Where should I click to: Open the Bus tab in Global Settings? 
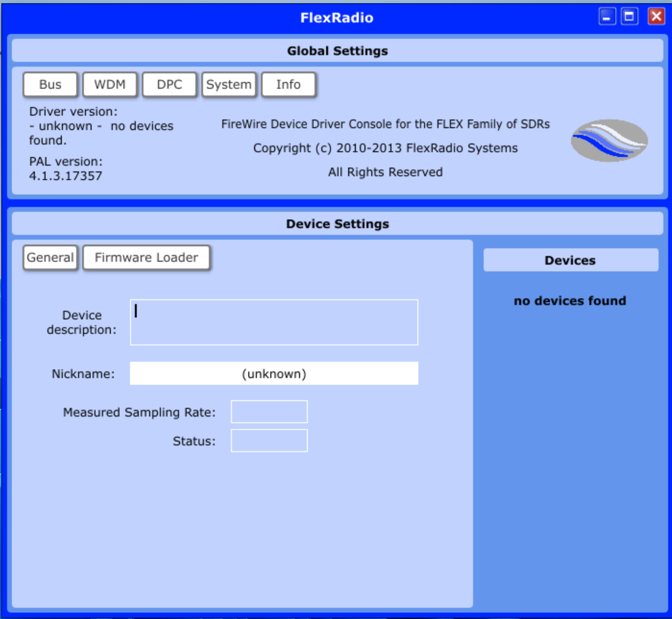50,85
